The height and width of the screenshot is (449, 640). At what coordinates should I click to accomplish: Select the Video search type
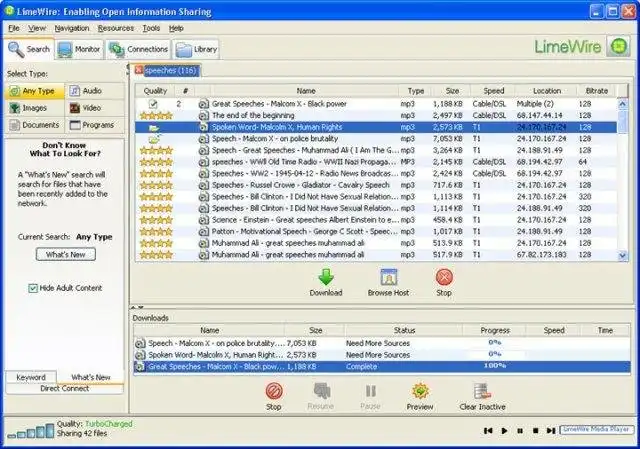click(x=95, y=108)
